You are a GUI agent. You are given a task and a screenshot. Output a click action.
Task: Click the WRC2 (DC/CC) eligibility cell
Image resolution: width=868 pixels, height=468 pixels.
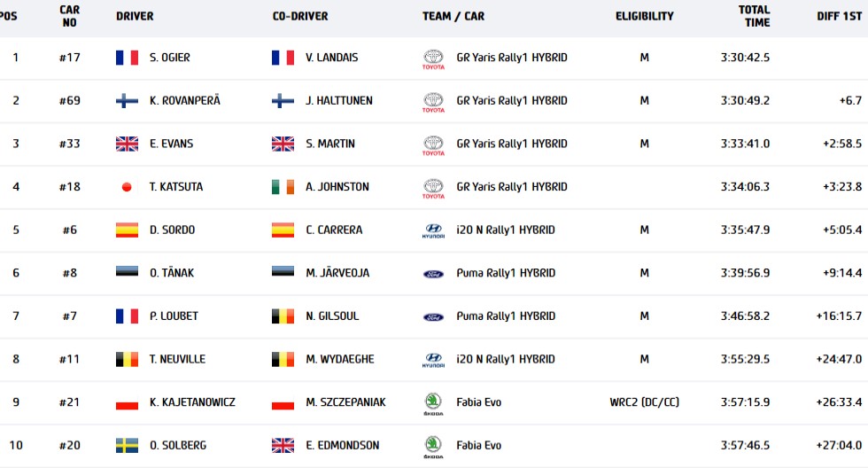(645, 402)
